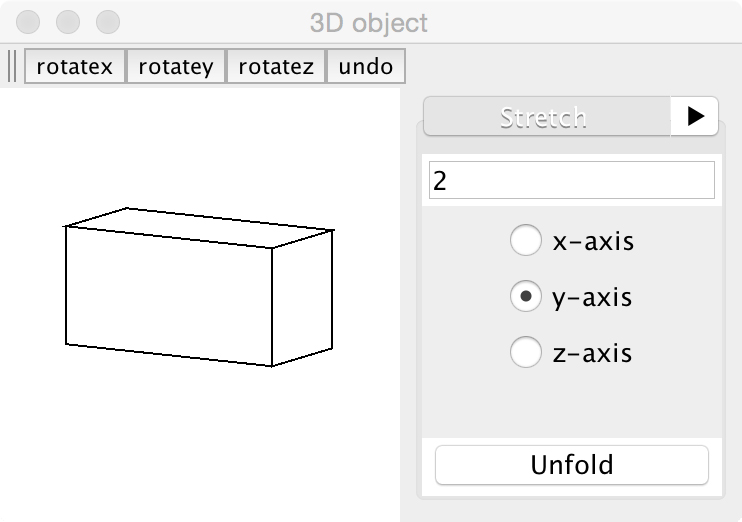
Task: Close the 3D object window
Action: coord(30,21)
